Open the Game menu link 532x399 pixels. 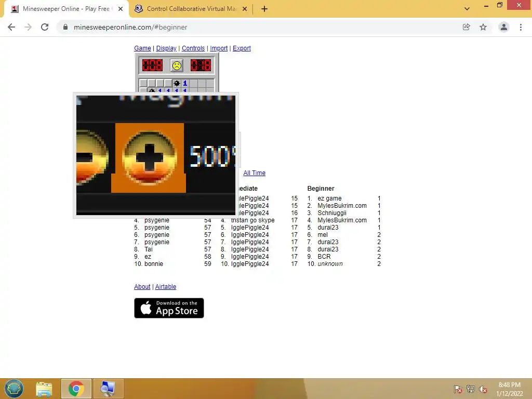pyautogui.click(x=142, y=48)
